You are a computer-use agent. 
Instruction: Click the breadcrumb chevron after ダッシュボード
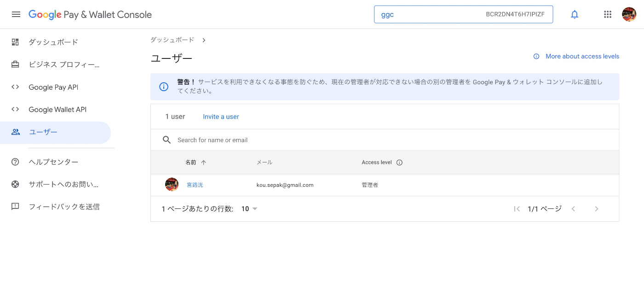(x=204, y=40)
